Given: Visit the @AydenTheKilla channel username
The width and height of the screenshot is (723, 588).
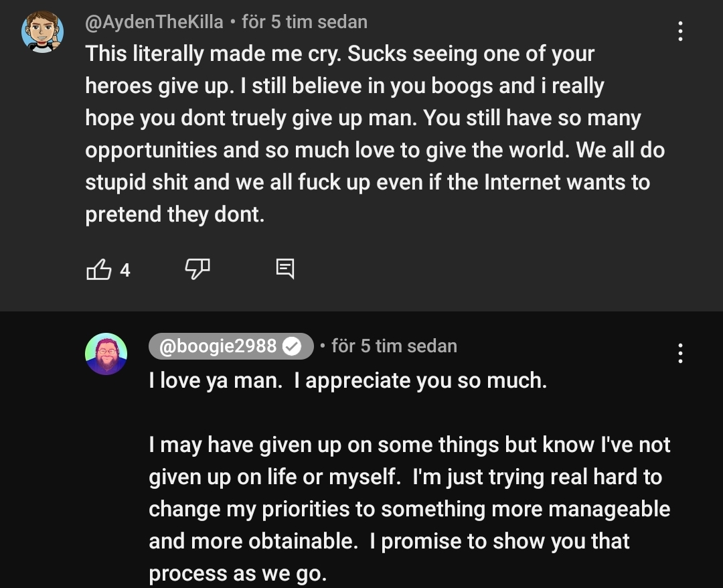Looking at the screenshot, I should (x=154, y=22).
